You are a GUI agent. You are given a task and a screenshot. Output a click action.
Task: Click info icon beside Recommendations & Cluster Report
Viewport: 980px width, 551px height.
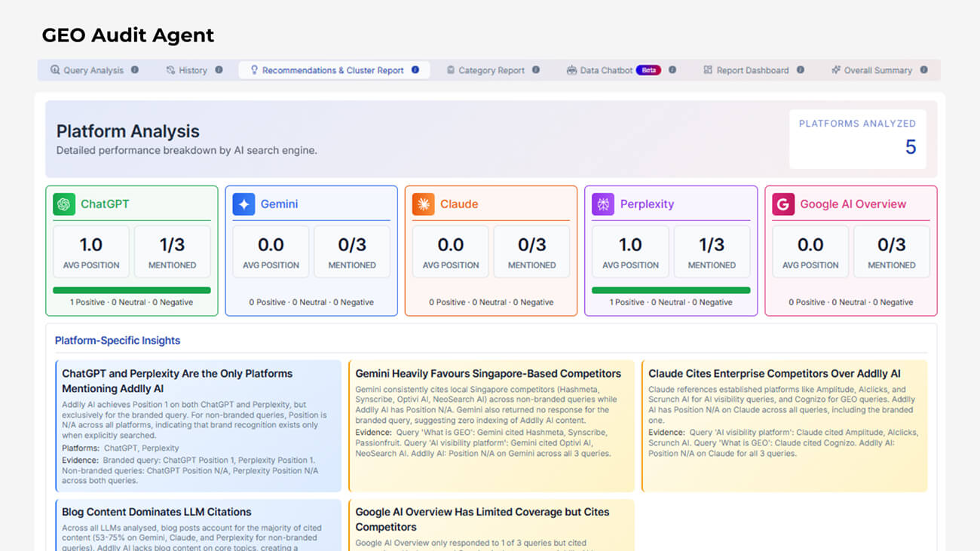415,70
